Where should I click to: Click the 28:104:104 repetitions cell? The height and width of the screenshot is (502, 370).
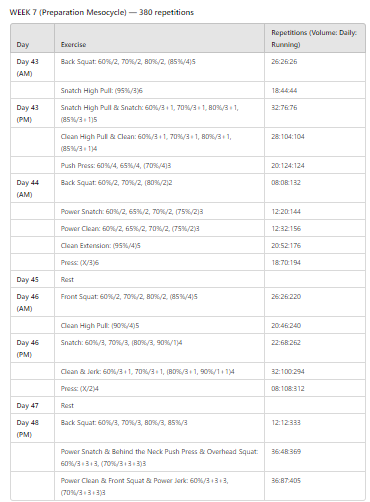(x=315, y=142)
